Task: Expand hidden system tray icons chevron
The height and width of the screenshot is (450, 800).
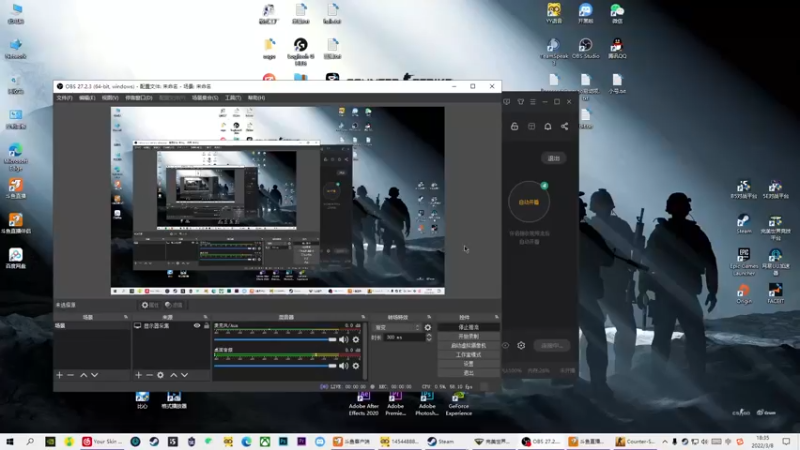Action: pos(665,441)
